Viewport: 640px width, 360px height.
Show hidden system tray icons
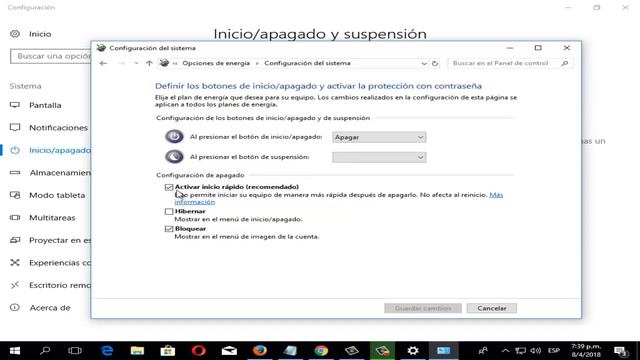pyautogui.click(x=505, y=351)
